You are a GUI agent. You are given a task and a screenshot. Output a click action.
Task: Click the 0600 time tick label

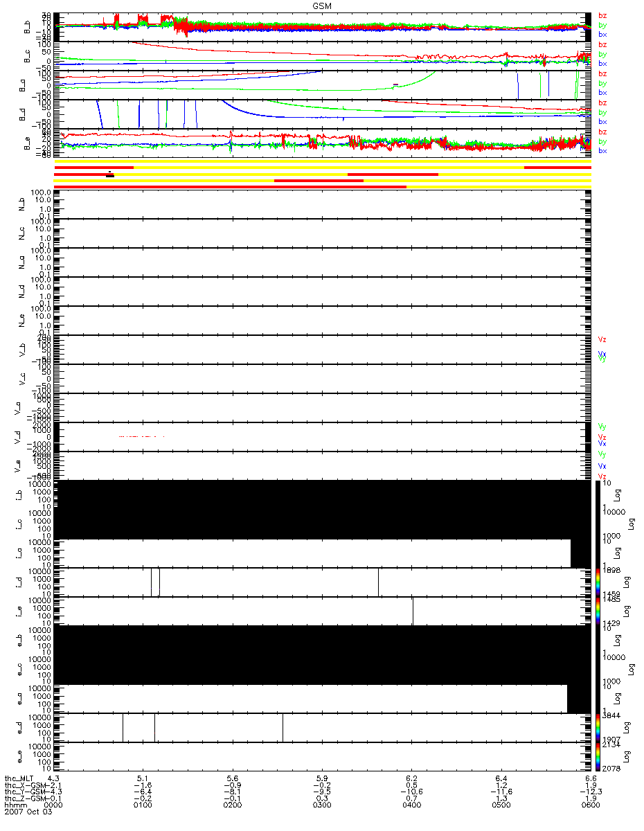[590, 805]
